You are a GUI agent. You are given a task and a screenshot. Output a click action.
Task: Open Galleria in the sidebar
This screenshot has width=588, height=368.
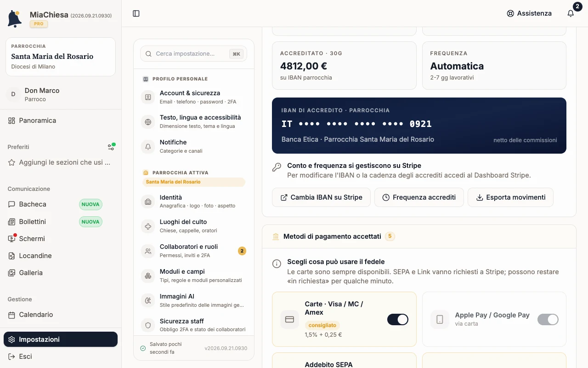[x=61, y=273]
